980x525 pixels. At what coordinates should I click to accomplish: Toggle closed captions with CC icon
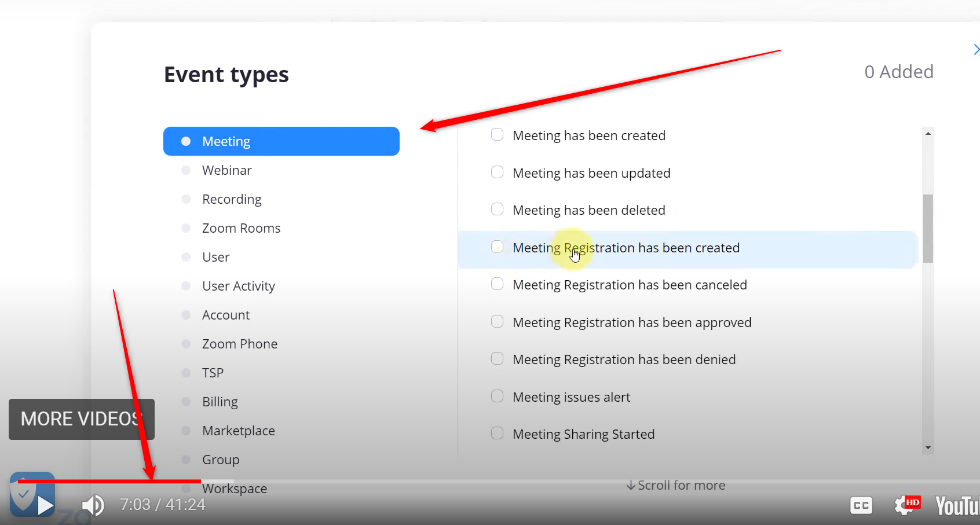(861, 505)
